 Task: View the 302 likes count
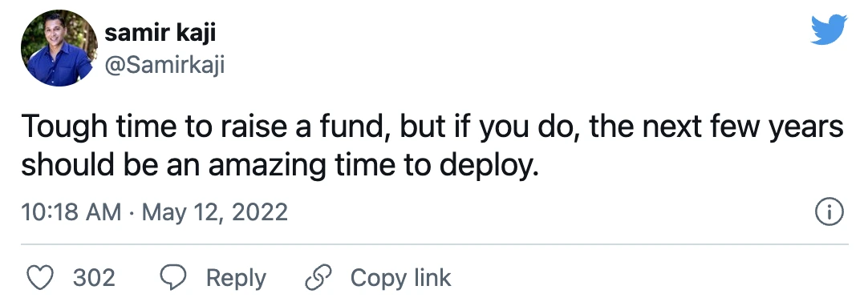coord(94,277)
